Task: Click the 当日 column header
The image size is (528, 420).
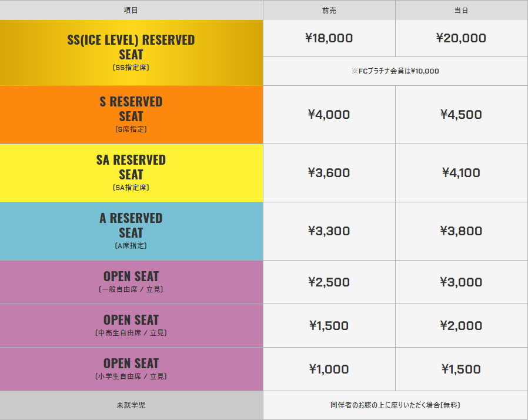Action: [x=462, y=10]
